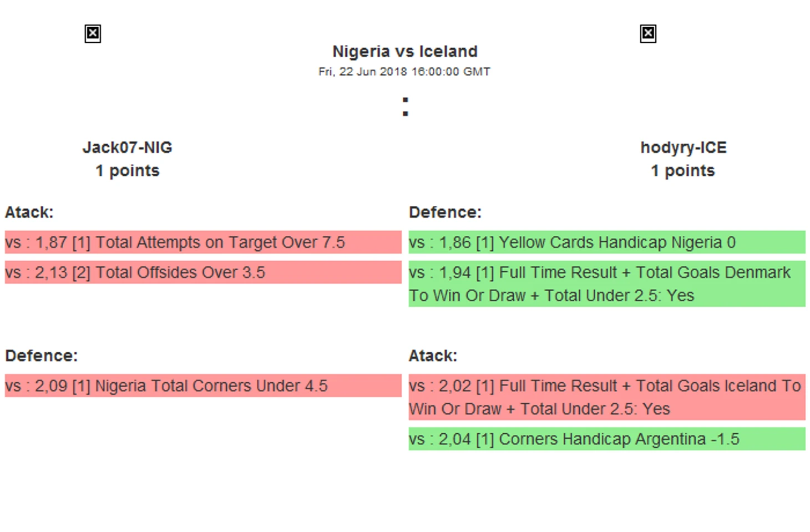Select the Yellow Cards Handicap Nigeria 0 bet
This screenshot has height=532, width=810.
click(607, 242)
